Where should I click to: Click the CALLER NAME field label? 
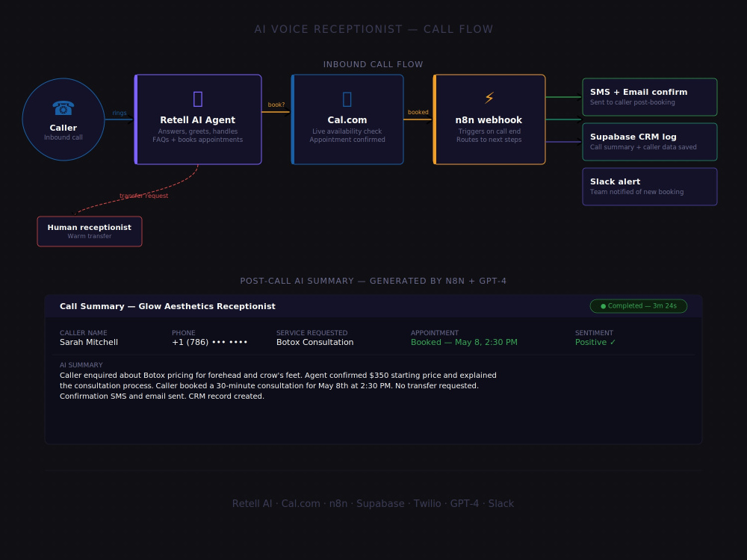[84, 333]
